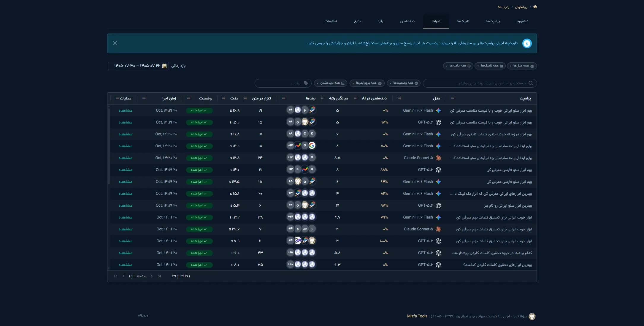Click the home icon in the breadcrumb

(535, 7)
